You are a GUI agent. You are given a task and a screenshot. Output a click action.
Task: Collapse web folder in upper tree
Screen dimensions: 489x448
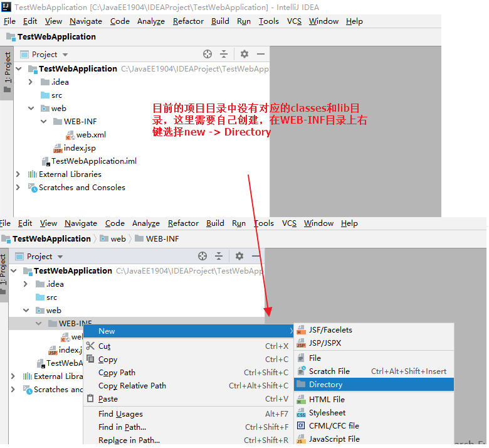31,109
